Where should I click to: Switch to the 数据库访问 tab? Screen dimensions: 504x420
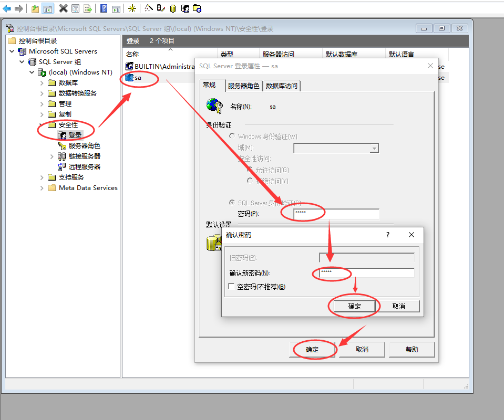pyautogui.click(x=282, y=86)
